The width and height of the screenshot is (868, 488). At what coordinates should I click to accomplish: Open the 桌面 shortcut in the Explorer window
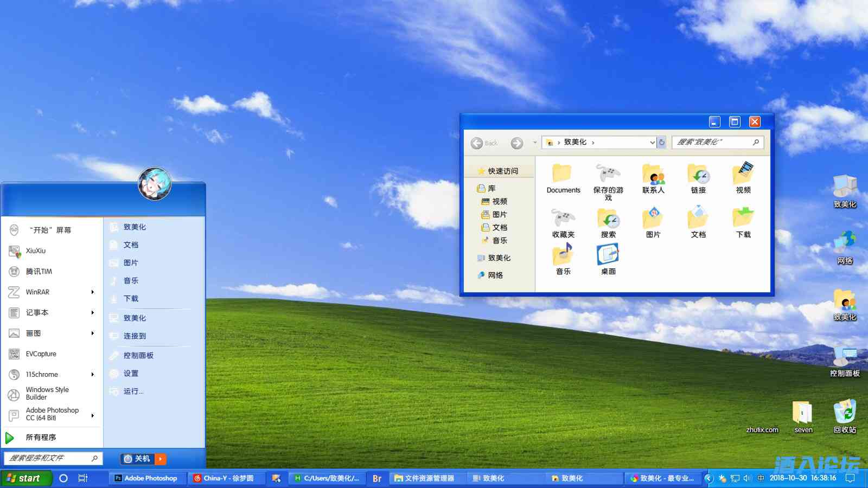(608, 255)
